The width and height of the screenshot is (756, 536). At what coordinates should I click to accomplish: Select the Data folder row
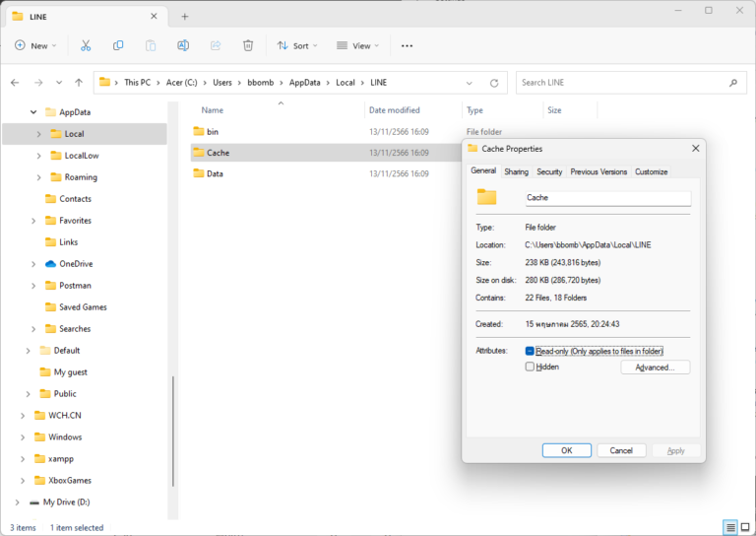tap(326, 173)
